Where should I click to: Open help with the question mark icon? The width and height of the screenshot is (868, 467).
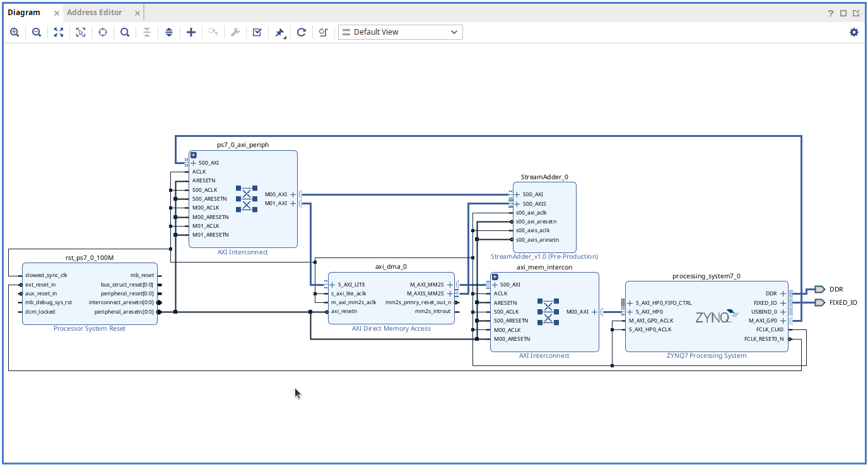tap(831, 13)
